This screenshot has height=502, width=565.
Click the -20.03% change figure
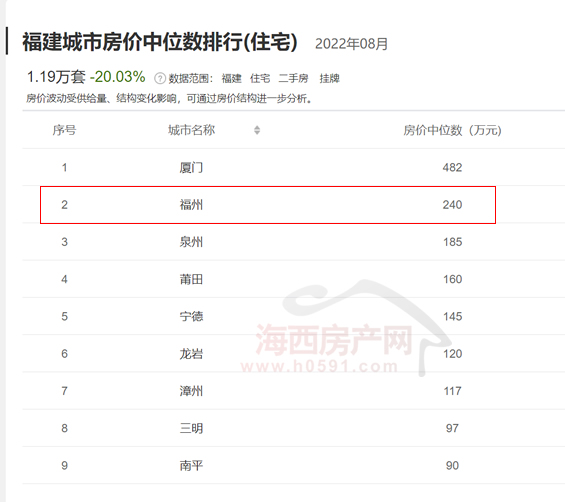(x=117, y=77)
